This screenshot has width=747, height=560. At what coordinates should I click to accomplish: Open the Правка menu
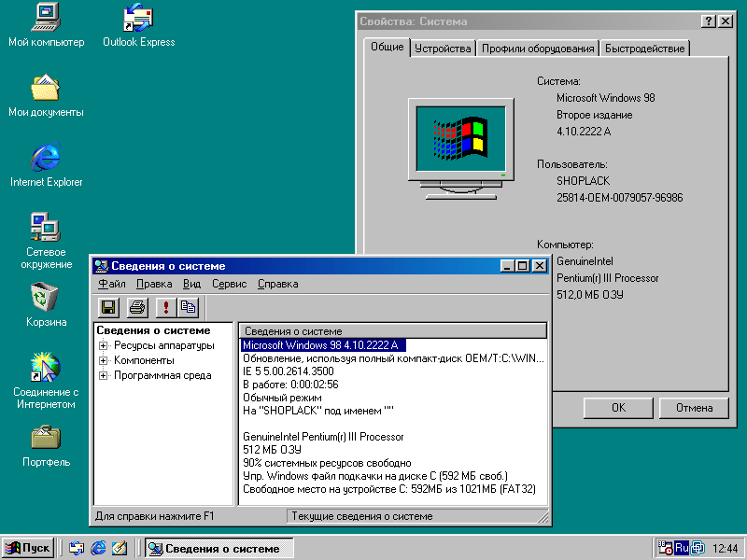154,284
